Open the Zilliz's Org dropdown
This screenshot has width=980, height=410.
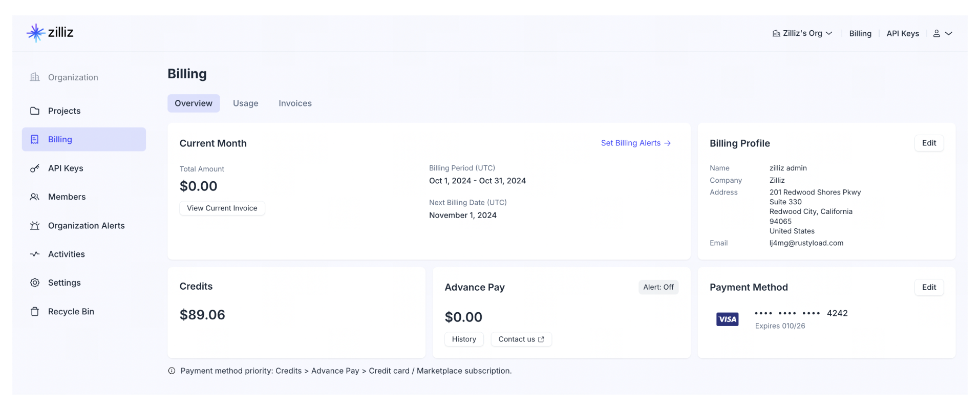coord(802,33)
